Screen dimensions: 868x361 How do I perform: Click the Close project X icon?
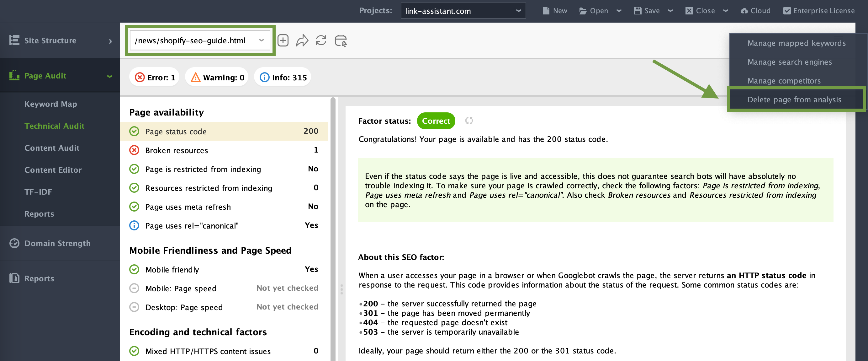689,11
